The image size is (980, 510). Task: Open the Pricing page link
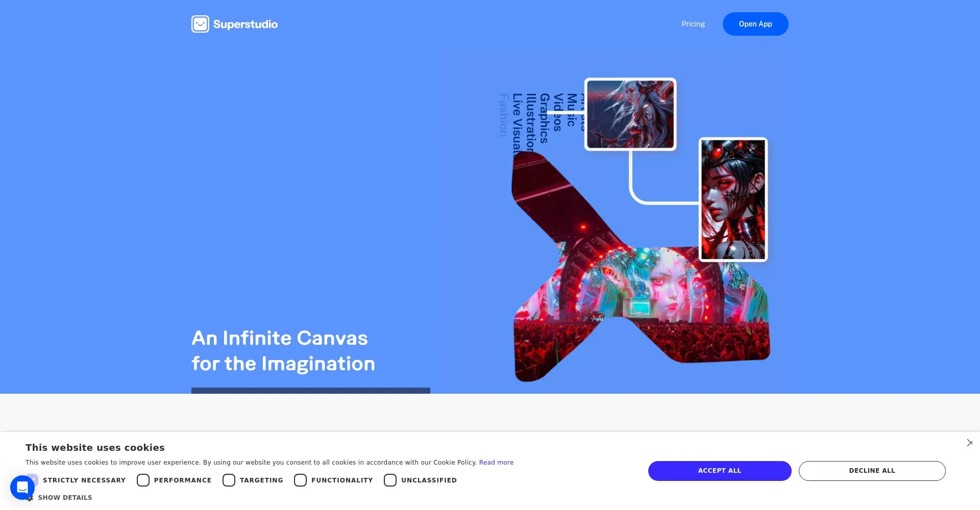click(693, 24)
